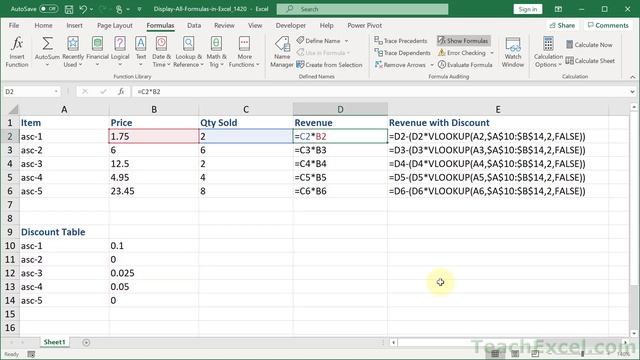Open More Functions menu
The image size is (640, 360).
(x=244, y=52)
